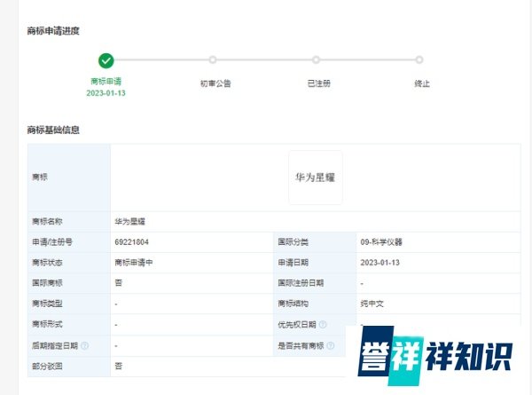532x395 pixels.
Task: Select the 已注册 step label
Action: [319, 83]
